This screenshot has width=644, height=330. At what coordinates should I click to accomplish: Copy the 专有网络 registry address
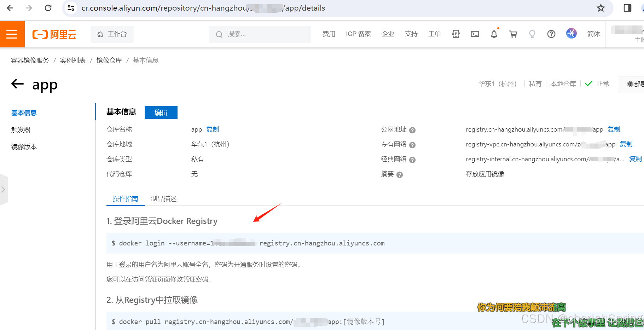(x=626, y=144)
